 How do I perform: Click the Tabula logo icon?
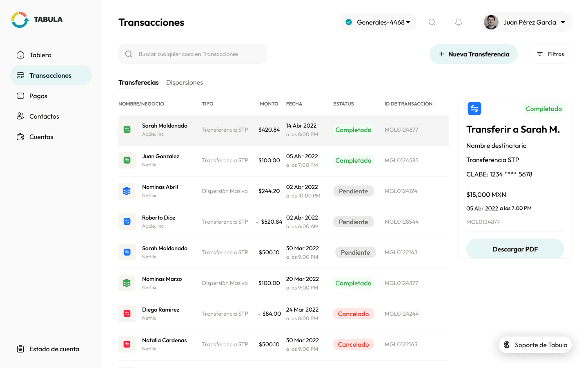19,19
